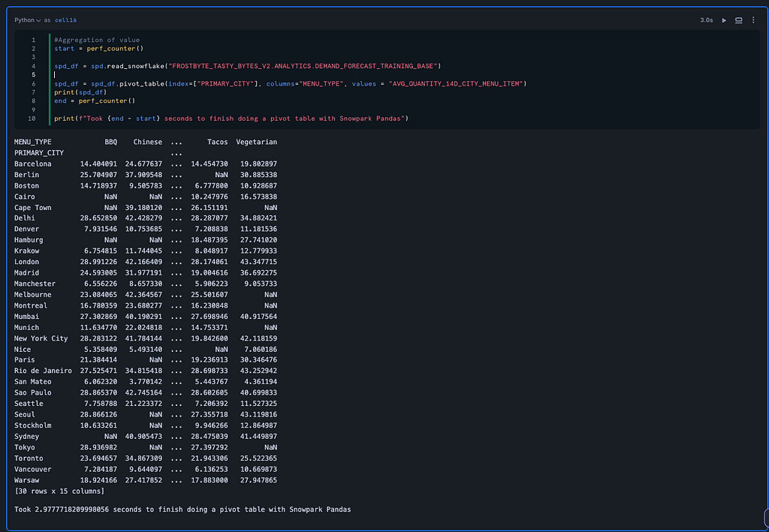Click Berlin Chinese value 37.909548
This screenshot has height=532, width=769.
143,175
